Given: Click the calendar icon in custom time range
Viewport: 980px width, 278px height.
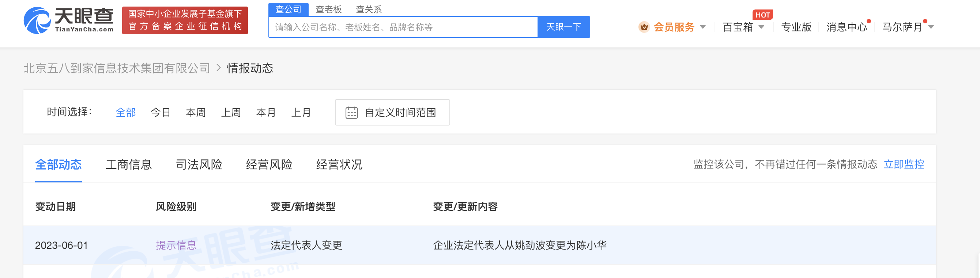Looking at the screenshot, I should point(351,113).
